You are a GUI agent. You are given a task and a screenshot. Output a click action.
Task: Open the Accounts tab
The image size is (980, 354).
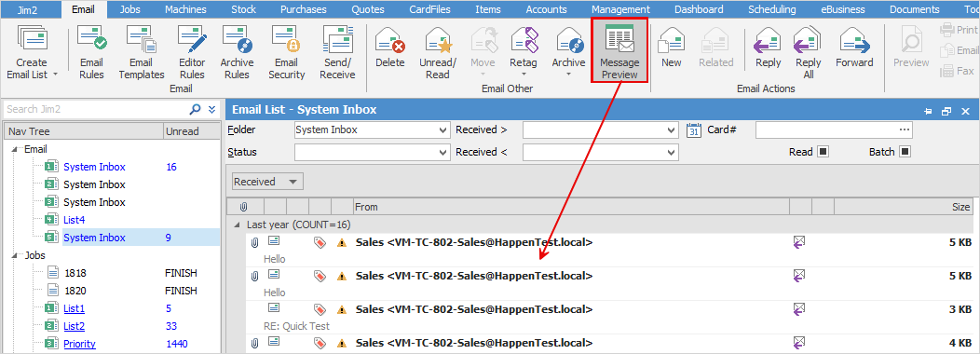[546, 9]
